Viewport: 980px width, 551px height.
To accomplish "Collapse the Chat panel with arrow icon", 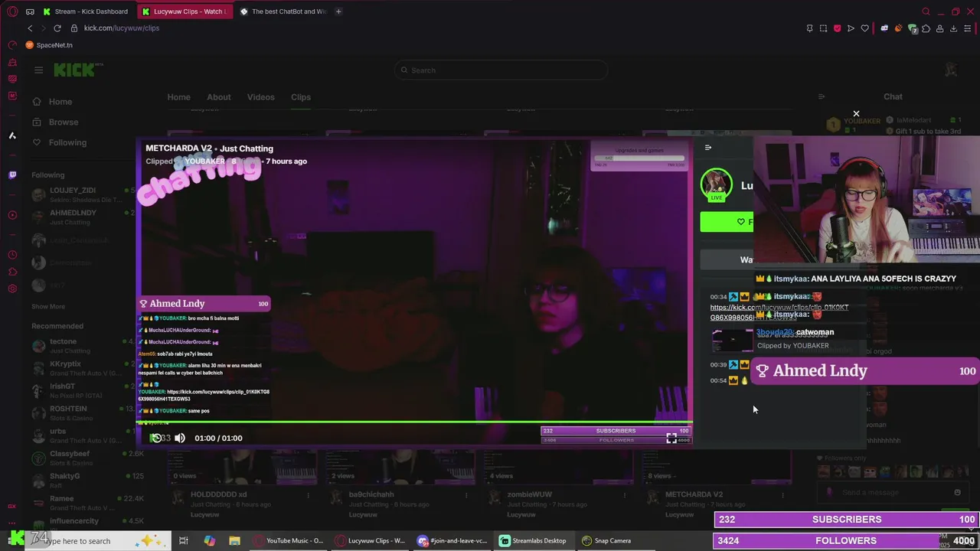I will tap(822, 97).
